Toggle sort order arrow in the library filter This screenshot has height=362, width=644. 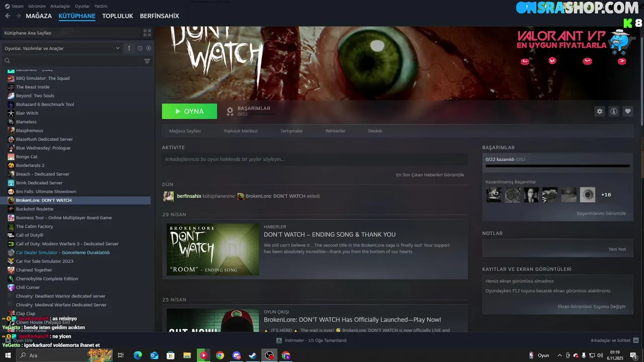click(129, 48)
